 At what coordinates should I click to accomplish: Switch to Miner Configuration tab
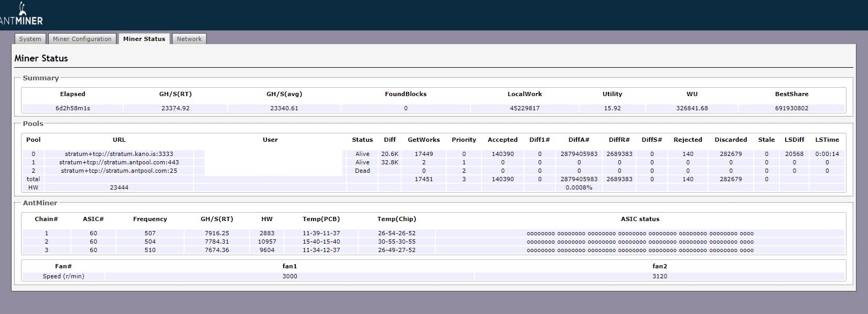tap(82, 39)
